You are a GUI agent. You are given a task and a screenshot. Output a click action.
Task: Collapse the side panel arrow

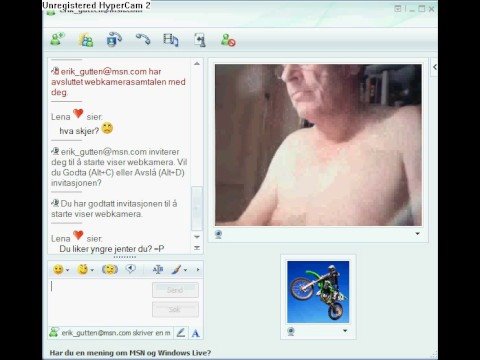[434, 67]
